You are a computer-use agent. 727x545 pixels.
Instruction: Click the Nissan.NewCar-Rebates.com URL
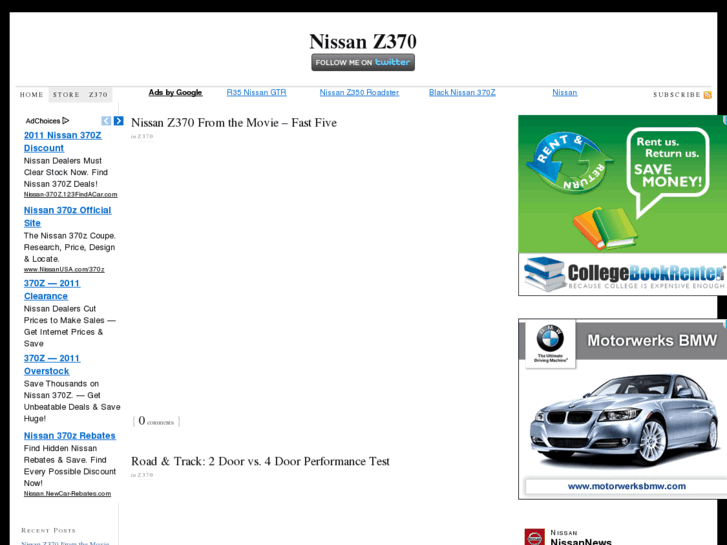tap(67, 494)
